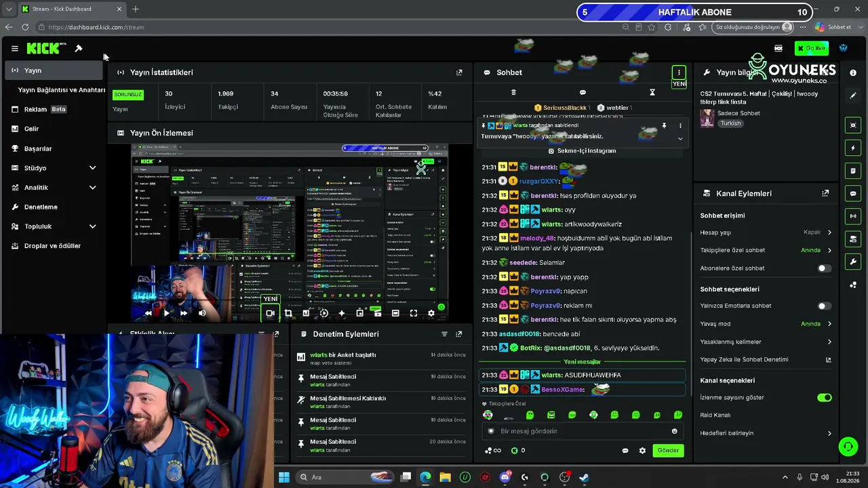The image size is (868, 488).
Task: Open Raid Kanalı option
Action: (x=766, y=415)
